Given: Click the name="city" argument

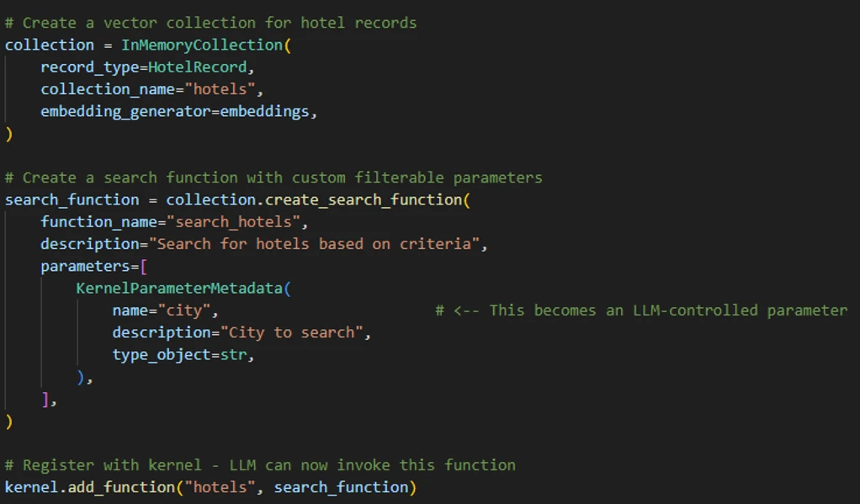Looking at the screenshot, I should coord(162,310).
